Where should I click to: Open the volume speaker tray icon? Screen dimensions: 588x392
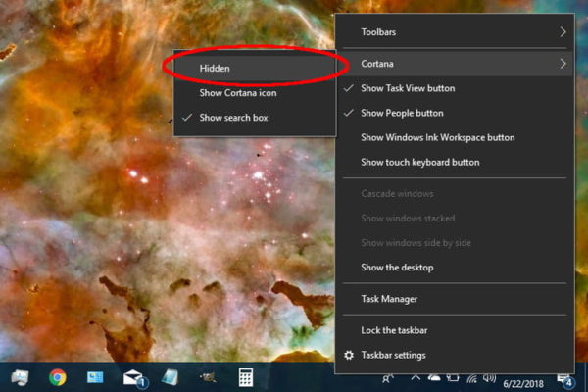tap(489, 378)
